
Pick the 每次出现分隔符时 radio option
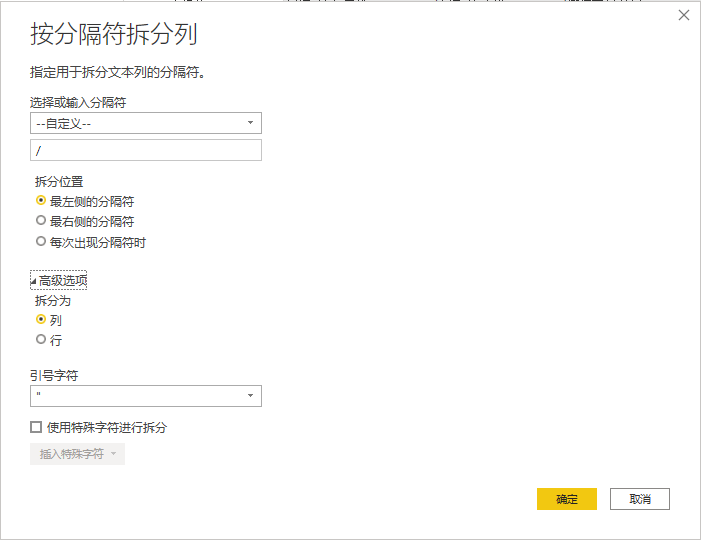click(x=41, y=242)
